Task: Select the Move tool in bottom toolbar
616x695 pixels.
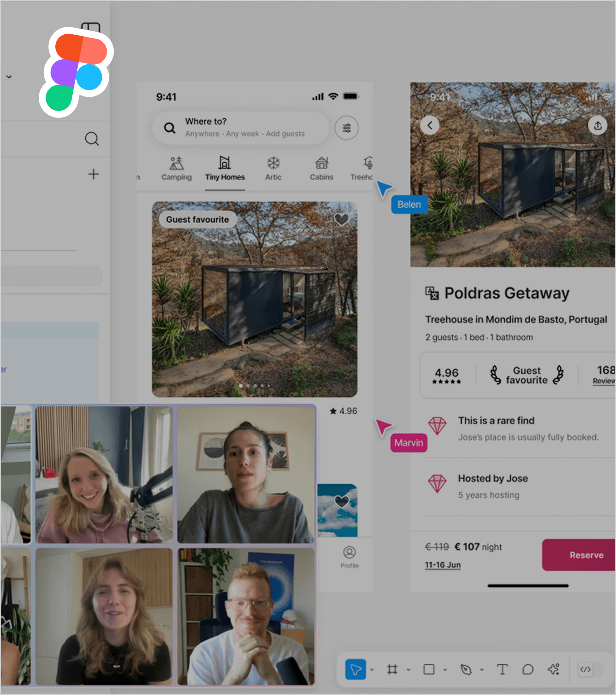Action: point(355,669)
